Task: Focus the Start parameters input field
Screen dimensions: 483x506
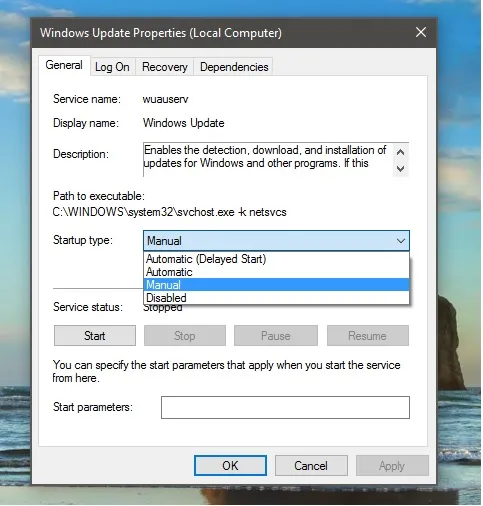Action: 285,407
